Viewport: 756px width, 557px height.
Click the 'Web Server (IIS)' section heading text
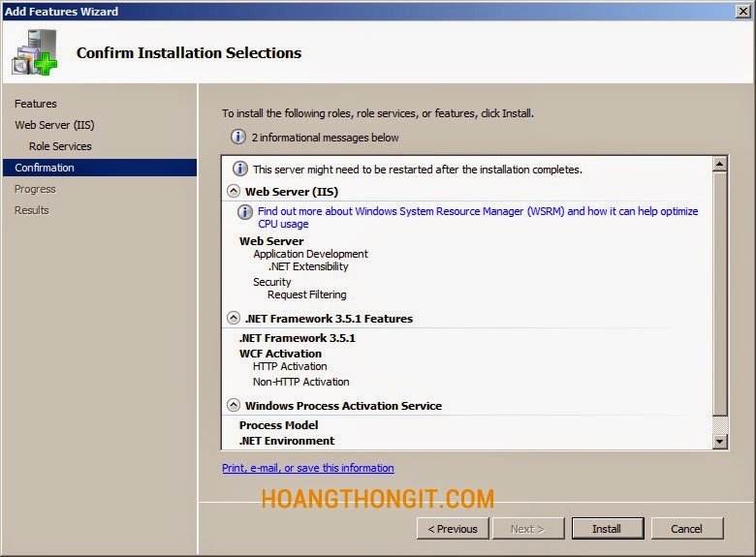[292, 191]
